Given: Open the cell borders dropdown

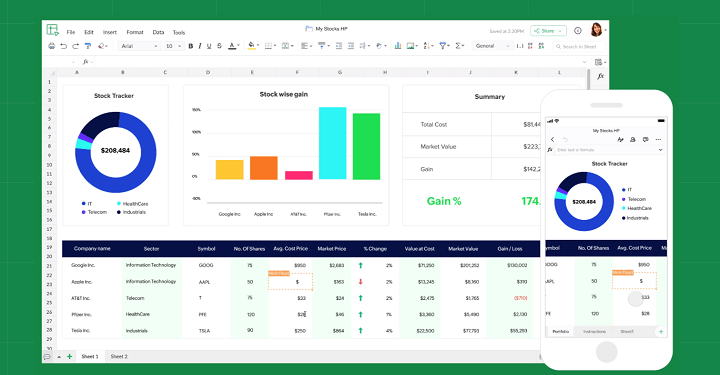Looking at the screenshot, I should (x=270, y=46).
